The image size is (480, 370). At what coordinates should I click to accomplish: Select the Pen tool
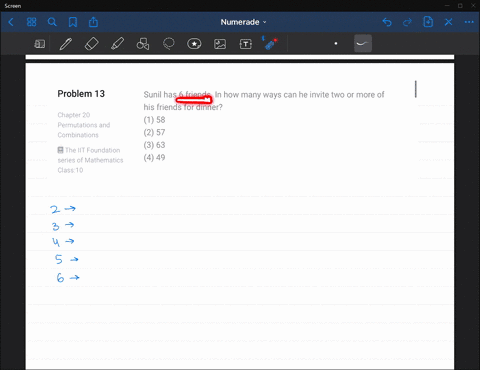[66, 44]
